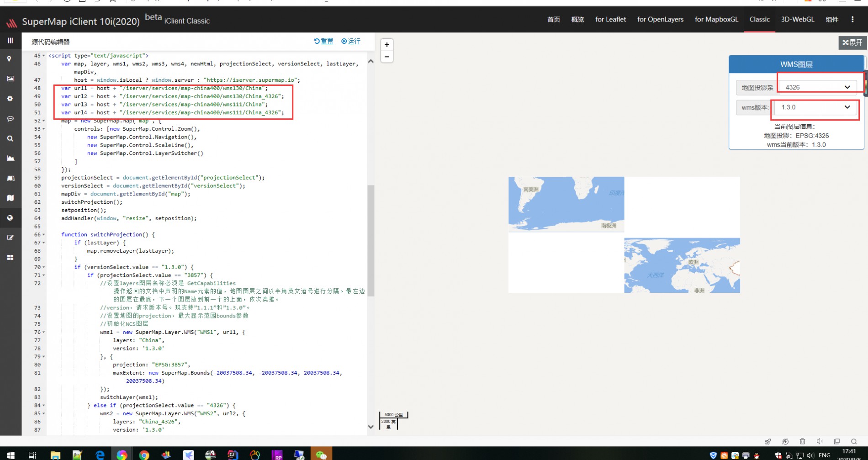Open WeChat from the taskbar
This screenshot has width=868, height=460.
[x=321, y=454]
